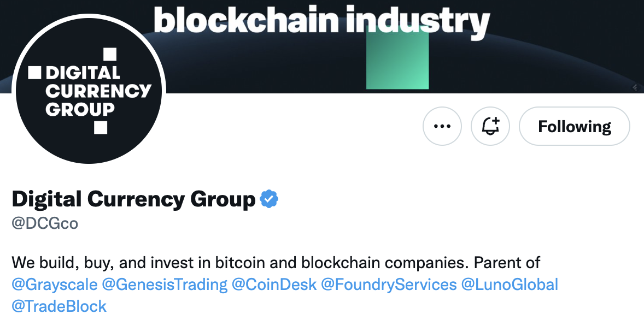Open the @TradeBlock mention link

[x=59, y=306]
